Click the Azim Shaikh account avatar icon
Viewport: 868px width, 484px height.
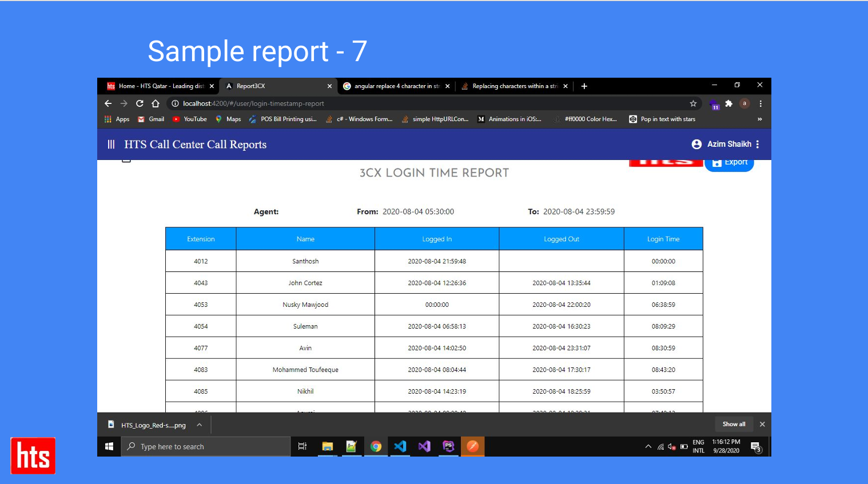[696, 145]
